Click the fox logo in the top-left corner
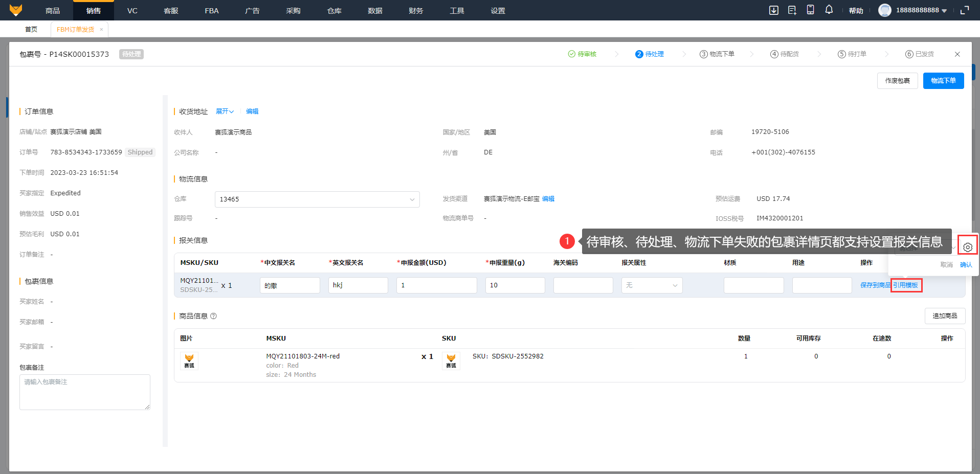 coord(16,10)
